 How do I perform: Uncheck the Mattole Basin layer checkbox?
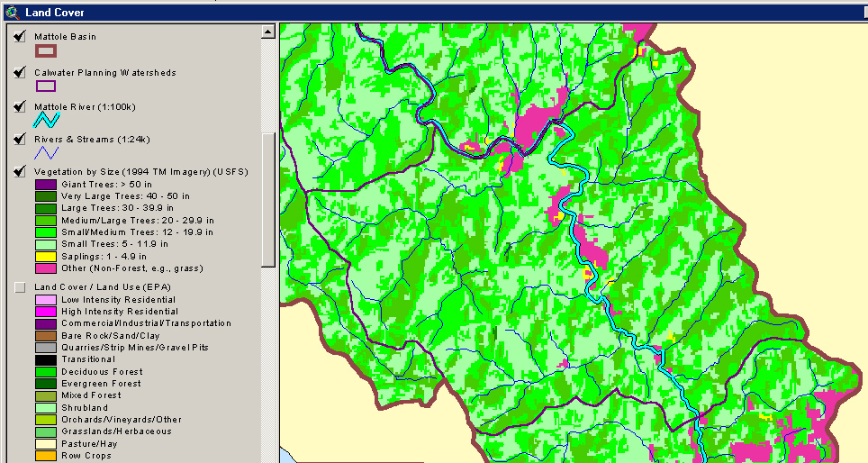(20, 37)
